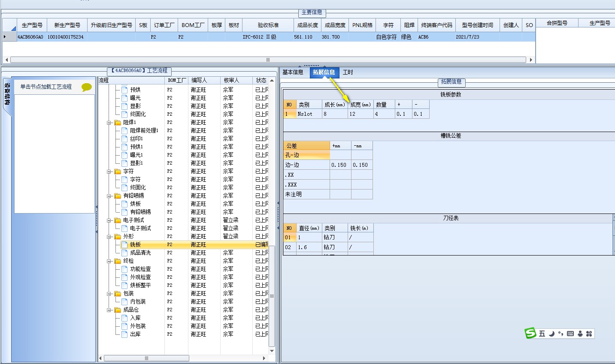
Task: Switch to the 基本信息 tab
Action: coord(293,72)
